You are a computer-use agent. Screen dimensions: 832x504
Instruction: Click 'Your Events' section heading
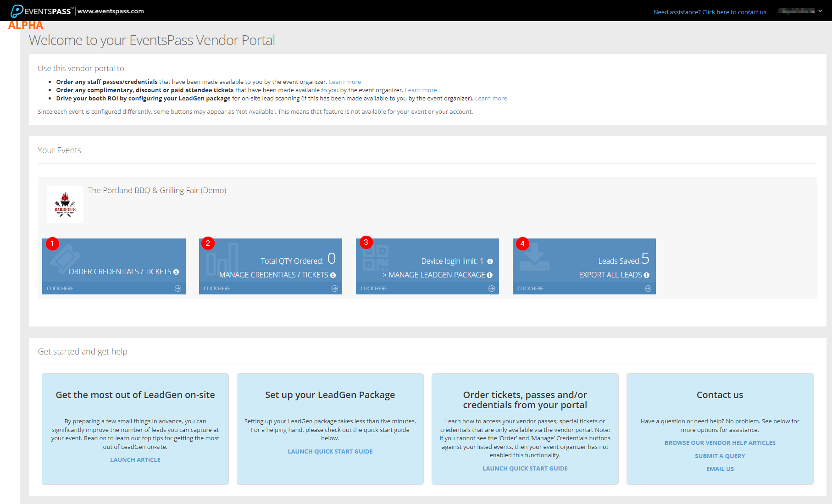coord(60,150)
